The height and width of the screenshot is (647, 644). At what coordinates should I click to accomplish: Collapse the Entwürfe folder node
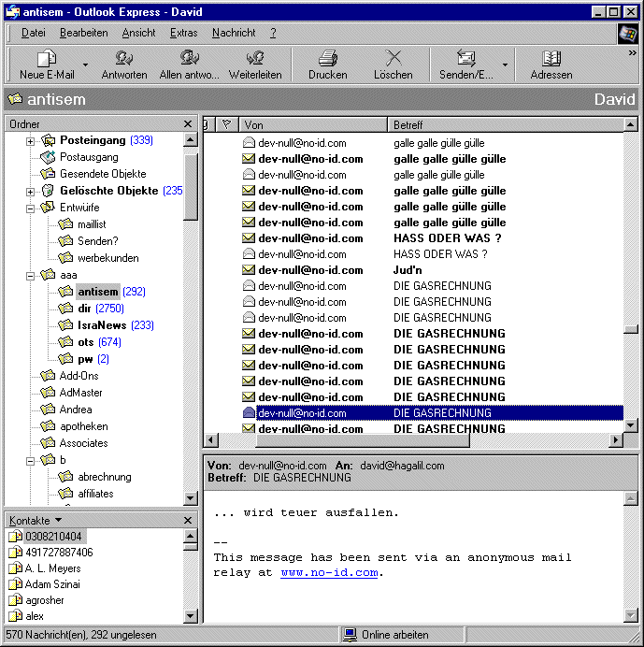[30, 208]
